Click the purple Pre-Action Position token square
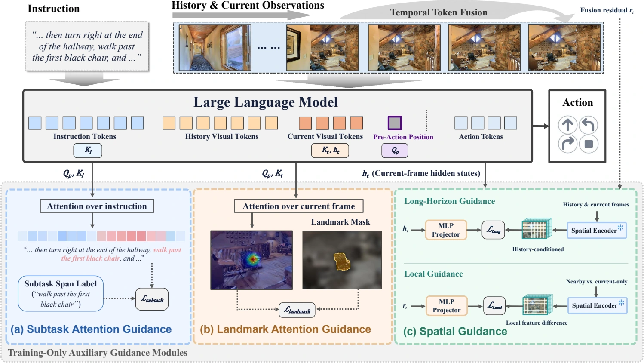The image size is (644, 363). (395, 123)
